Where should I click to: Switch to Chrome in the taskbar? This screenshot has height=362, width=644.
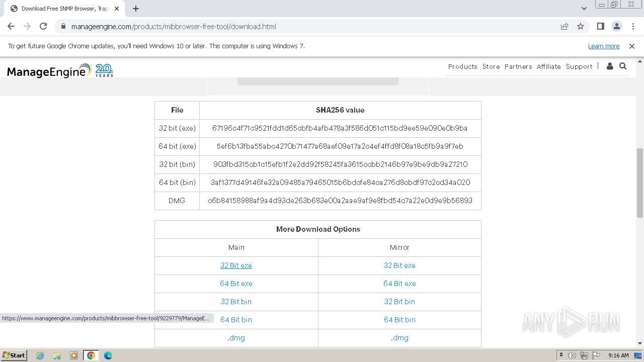(91, 355)
